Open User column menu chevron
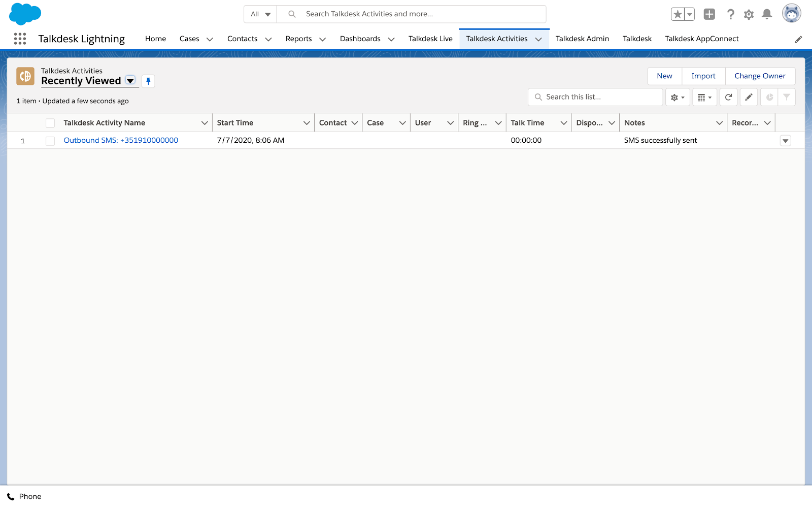The width and height of the screenshot is (812, 508). 450,123
